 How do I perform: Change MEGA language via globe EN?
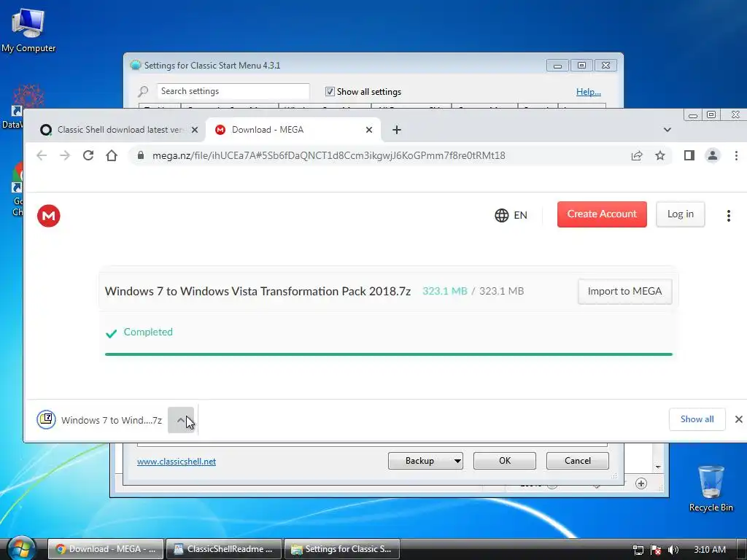(x=511, y=215)
